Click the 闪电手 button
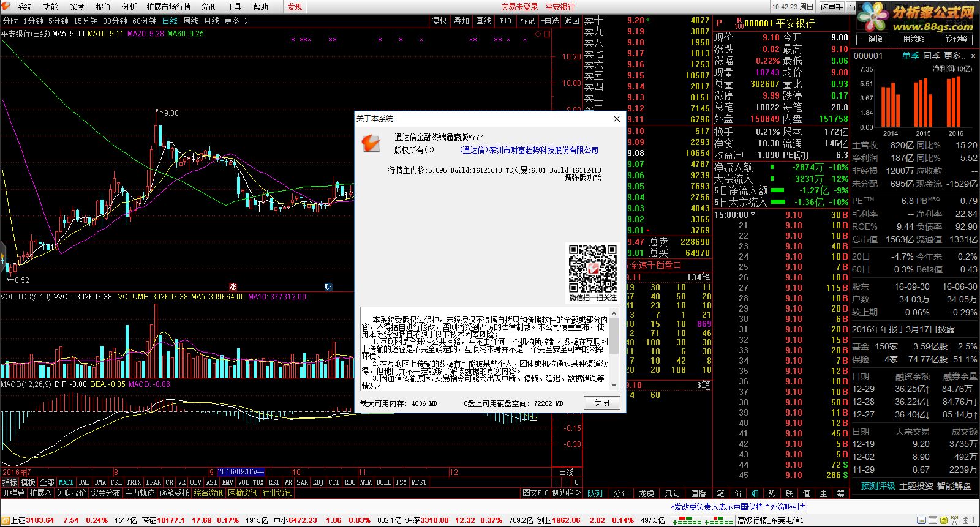The height and width of the screenshot is (527, 980). pyautogui.click(x=832, y=7)
